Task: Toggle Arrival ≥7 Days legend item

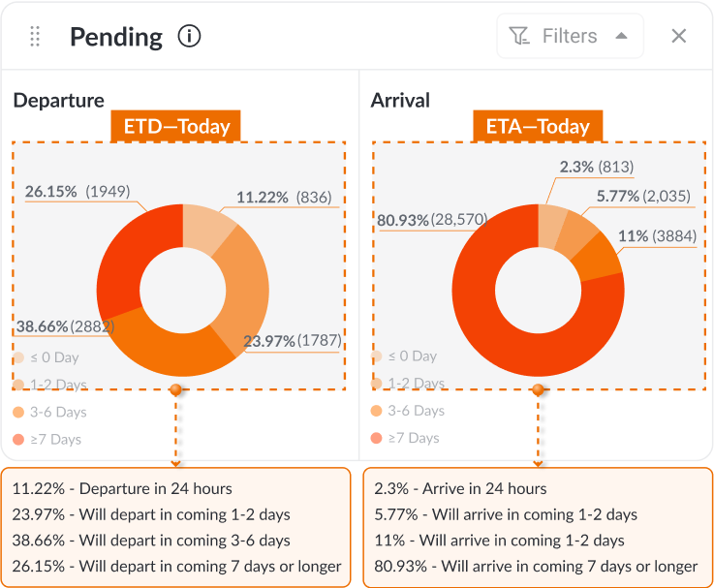Action: tap(407, 439)
